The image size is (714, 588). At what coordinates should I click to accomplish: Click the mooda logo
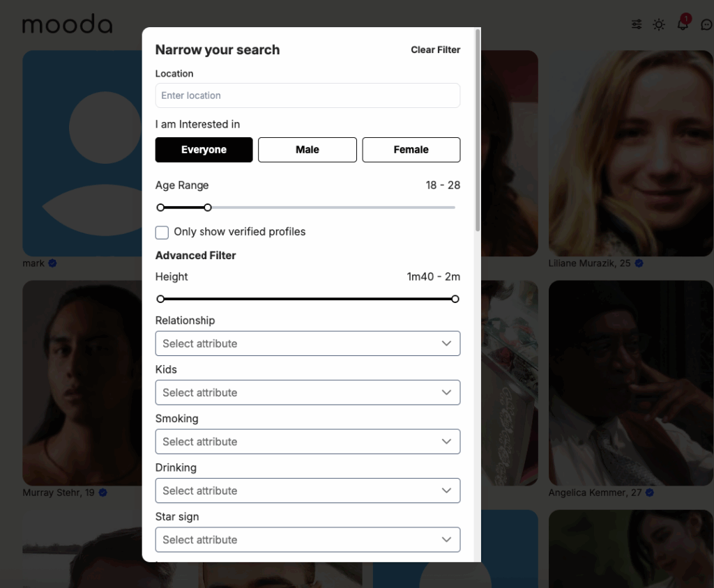[67, 24]
